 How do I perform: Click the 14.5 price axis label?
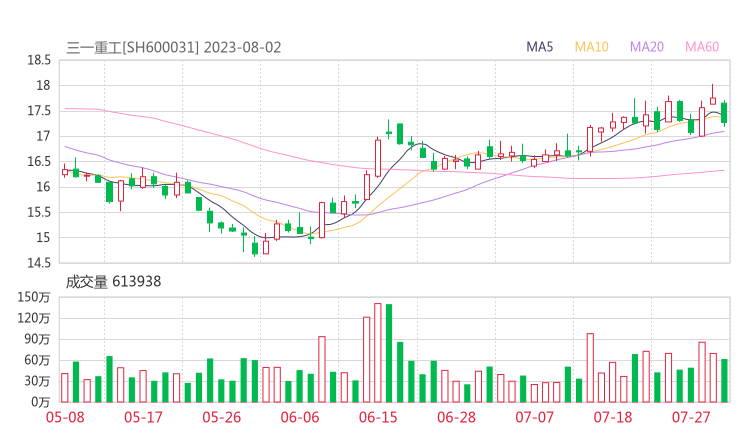coord(39,263)
